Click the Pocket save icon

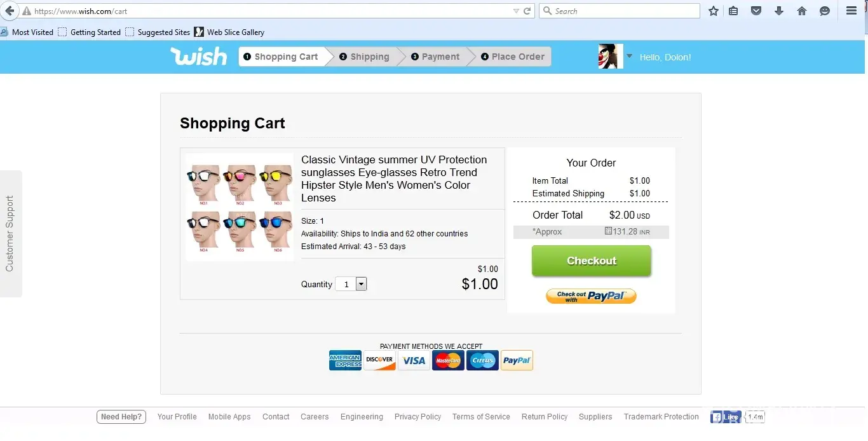[x=756, y=11]
